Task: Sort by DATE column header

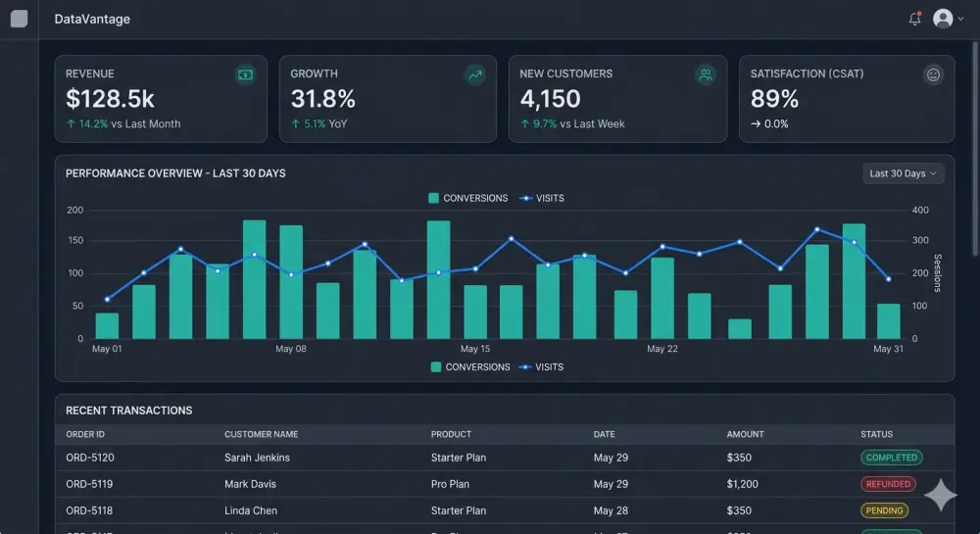Action: [604, 434]
